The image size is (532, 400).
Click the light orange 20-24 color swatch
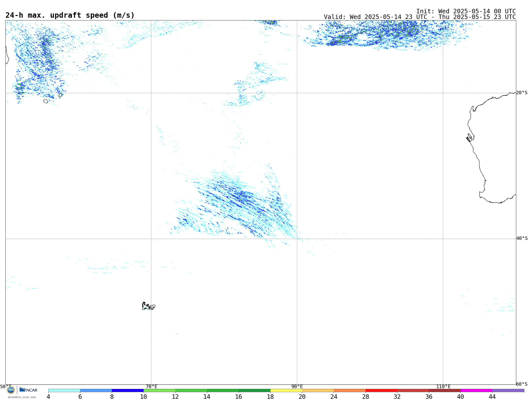(x=318, y=390)
